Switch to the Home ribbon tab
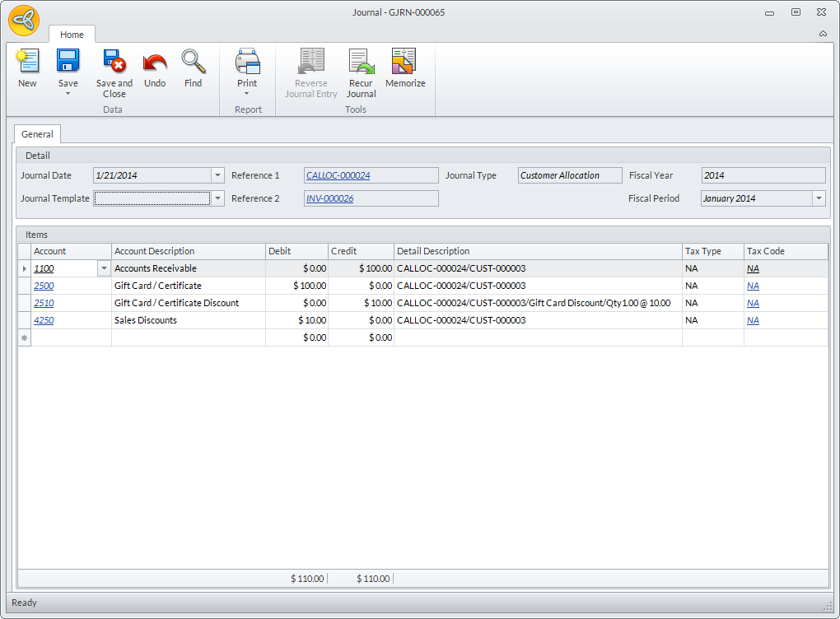Screen dimensions: 840x619 (72, 35)
